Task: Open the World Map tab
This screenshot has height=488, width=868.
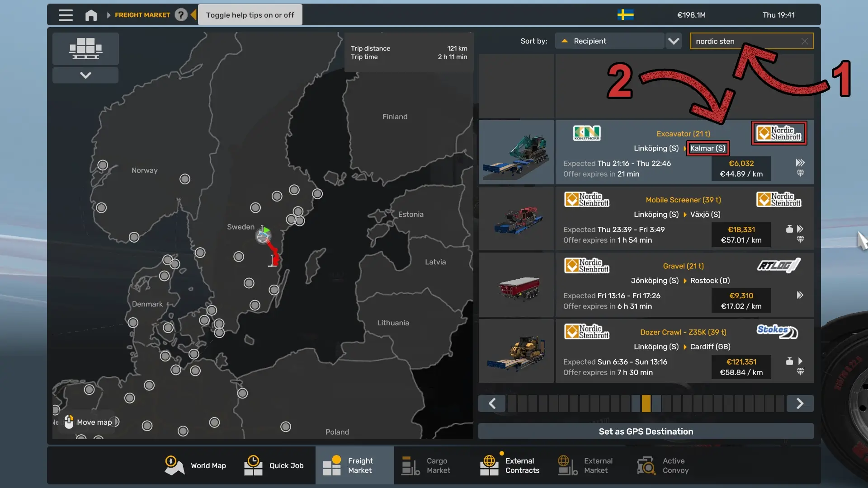Action: (x=195, y=465)
